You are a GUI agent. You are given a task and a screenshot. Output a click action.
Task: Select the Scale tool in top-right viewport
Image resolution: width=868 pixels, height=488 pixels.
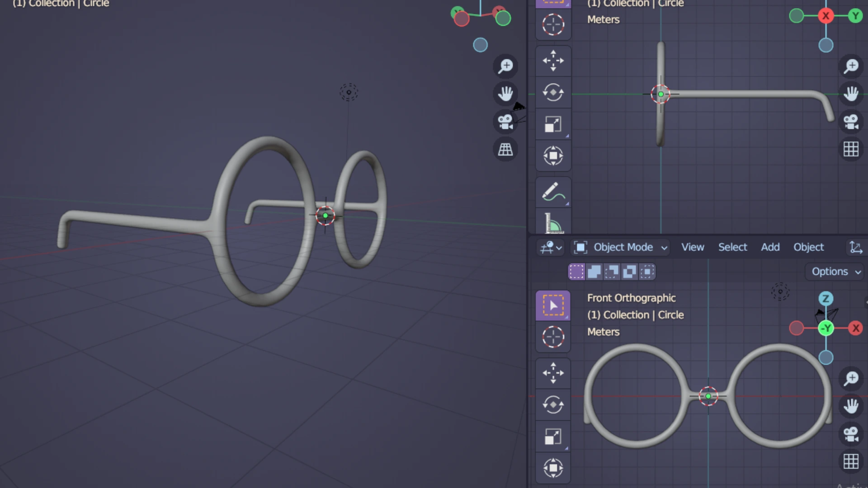553,124
